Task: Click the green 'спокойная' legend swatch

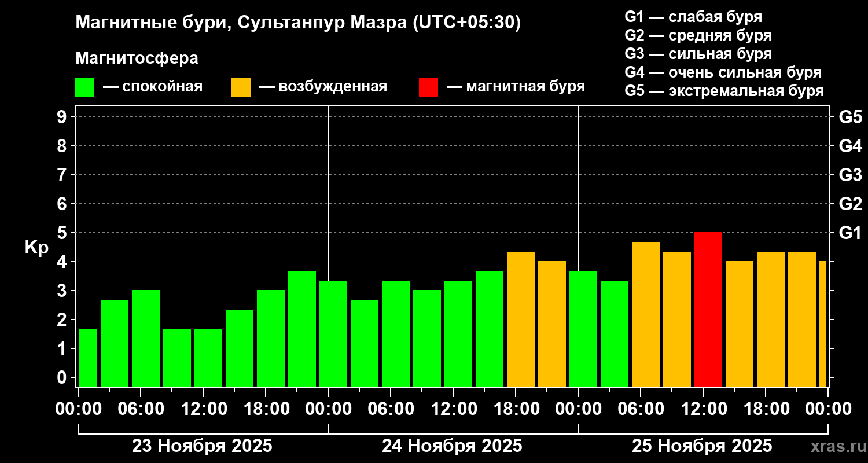Action: [x=84, y=87]
